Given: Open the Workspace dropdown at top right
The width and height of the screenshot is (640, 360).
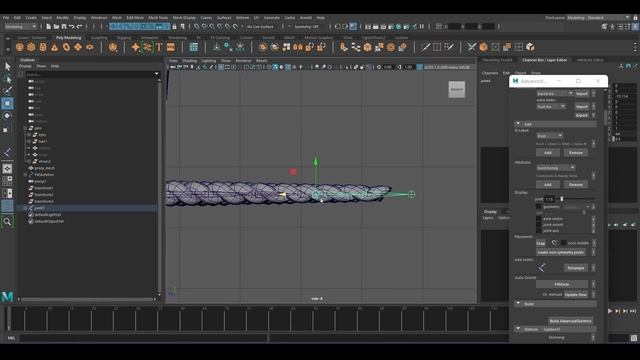Looking at the screenshot, I should [599, 18].
